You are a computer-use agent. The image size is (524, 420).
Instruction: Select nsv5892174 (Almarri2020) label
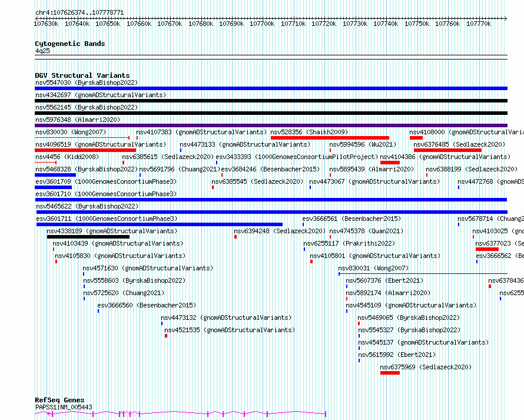click(x=388, y=293)
